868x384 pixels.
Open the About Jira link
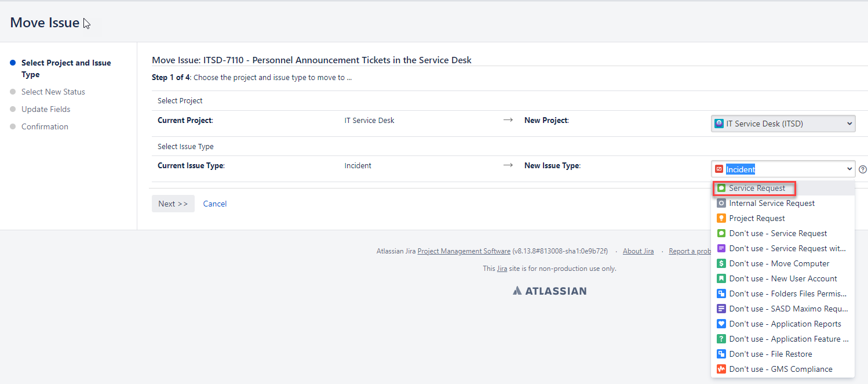[x=638, y=251]
